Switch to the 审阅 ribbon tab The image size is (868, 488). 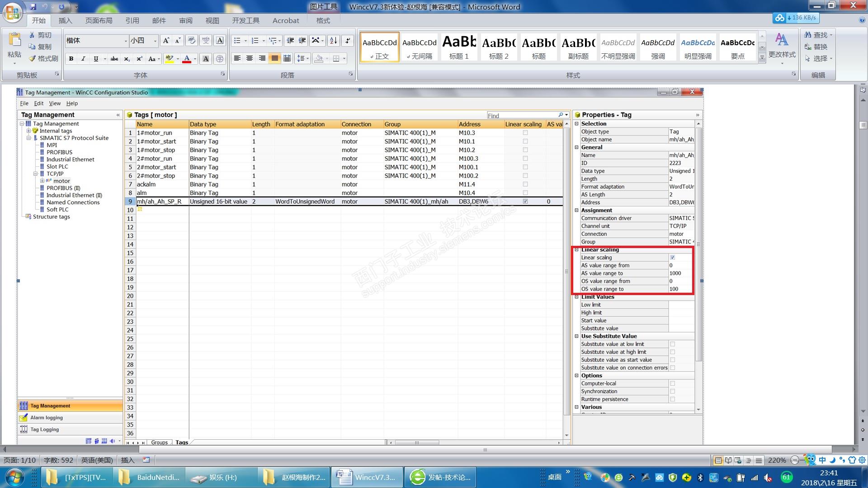(185, 20)
